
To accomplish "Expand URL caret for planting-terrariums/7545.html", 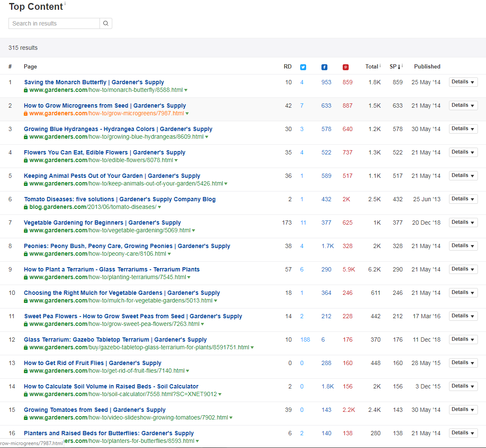I will 189,277.
